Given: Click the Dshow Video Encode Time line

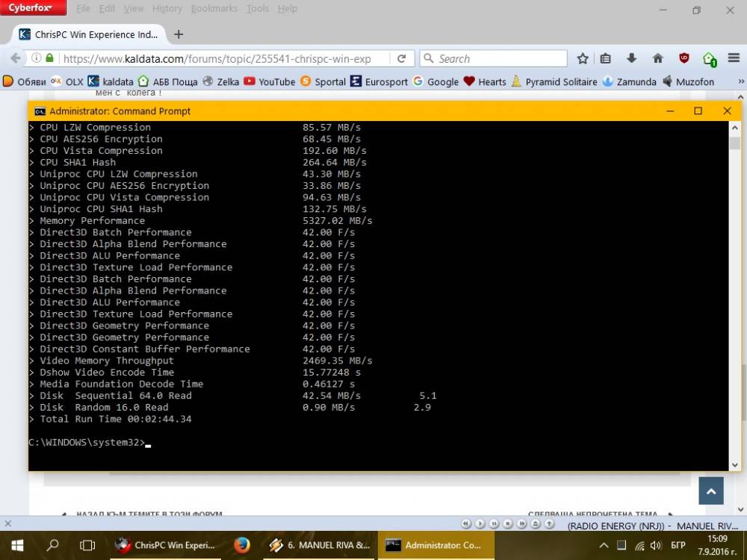Looking at the screenshot, I should point(194,373).
